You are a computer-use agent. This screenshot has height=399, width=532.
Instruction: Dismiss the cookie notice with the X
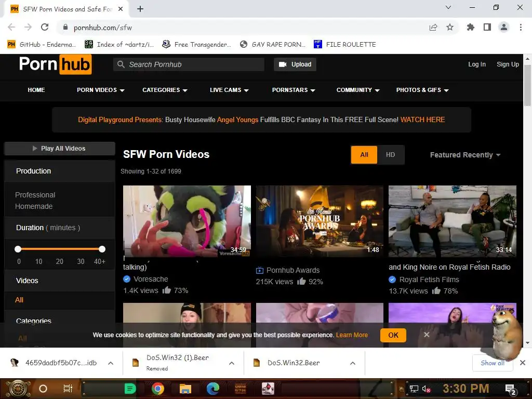pos(427,335)
